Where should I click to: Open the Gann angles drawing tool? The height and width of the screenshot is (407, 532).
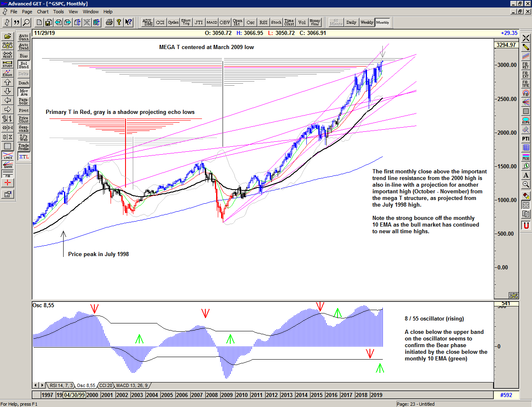tap(7, 164)
